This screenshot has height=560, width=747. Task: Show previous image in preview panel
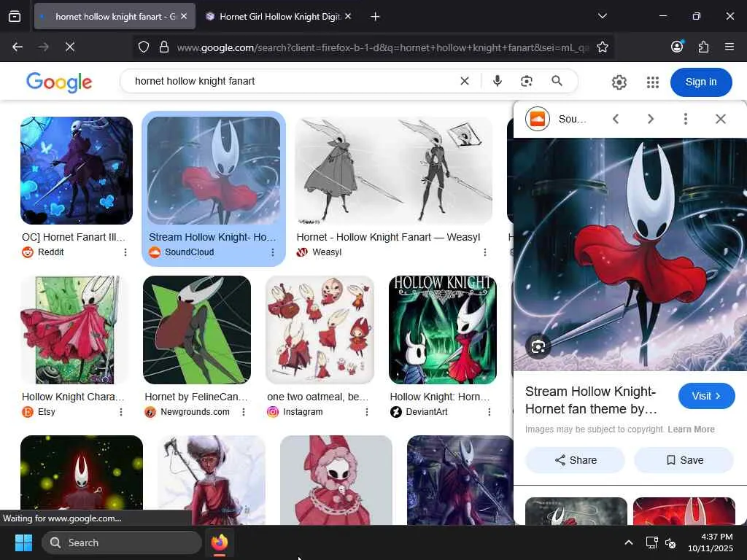[616, 119]
